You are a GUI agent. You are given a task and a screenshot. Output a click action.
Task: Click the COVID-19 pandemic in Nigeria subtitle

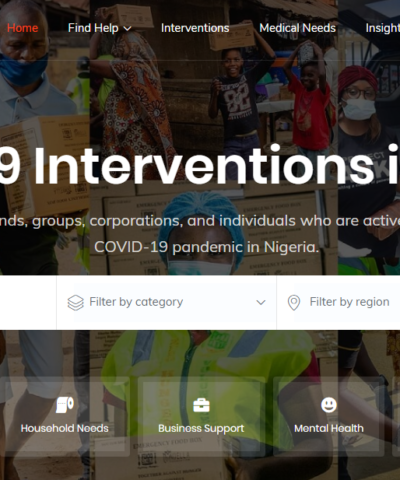coord(206,247)
